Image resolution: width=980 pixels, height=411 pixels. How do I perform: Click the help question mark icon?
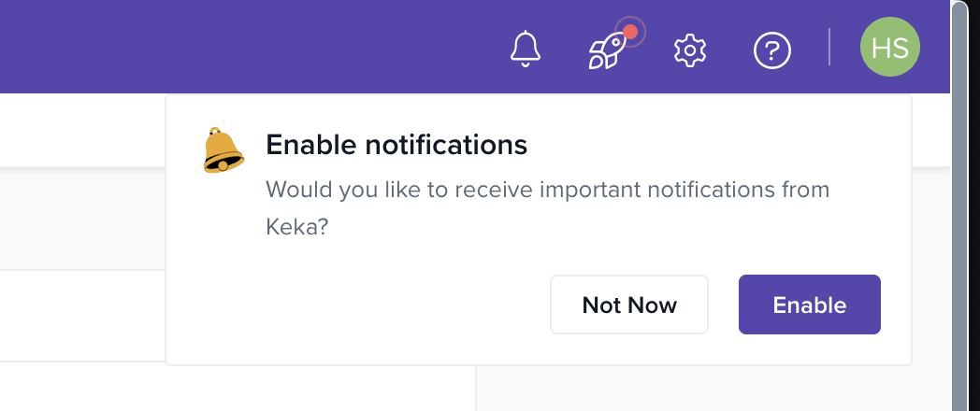772,50
